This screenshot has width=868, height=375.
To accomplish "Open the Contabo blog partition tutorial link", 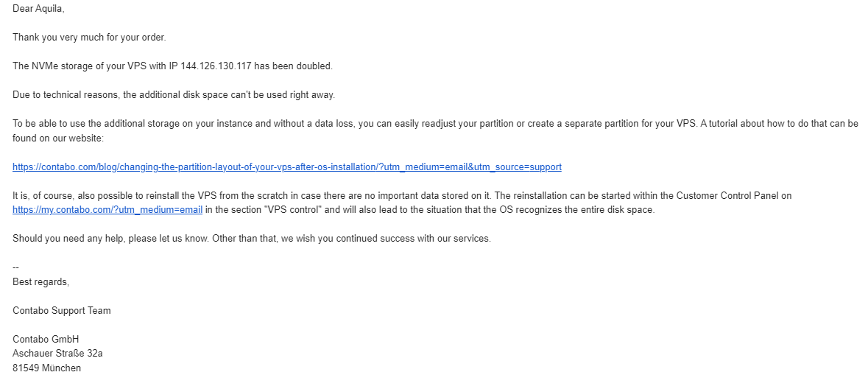I will [287, 167].
